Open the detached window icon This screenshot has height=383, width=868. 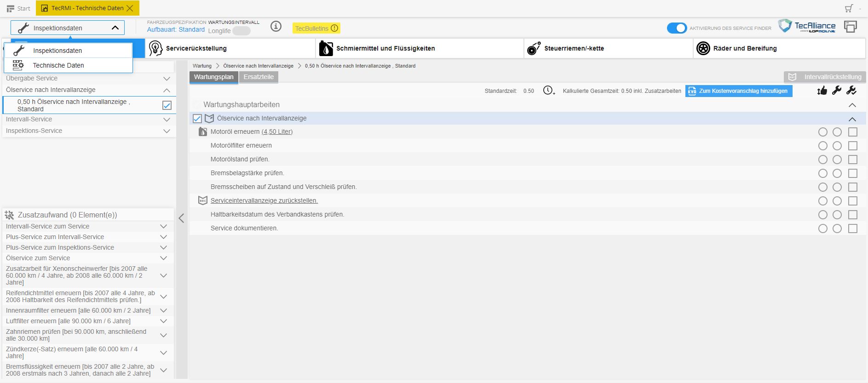pos(851,27)
